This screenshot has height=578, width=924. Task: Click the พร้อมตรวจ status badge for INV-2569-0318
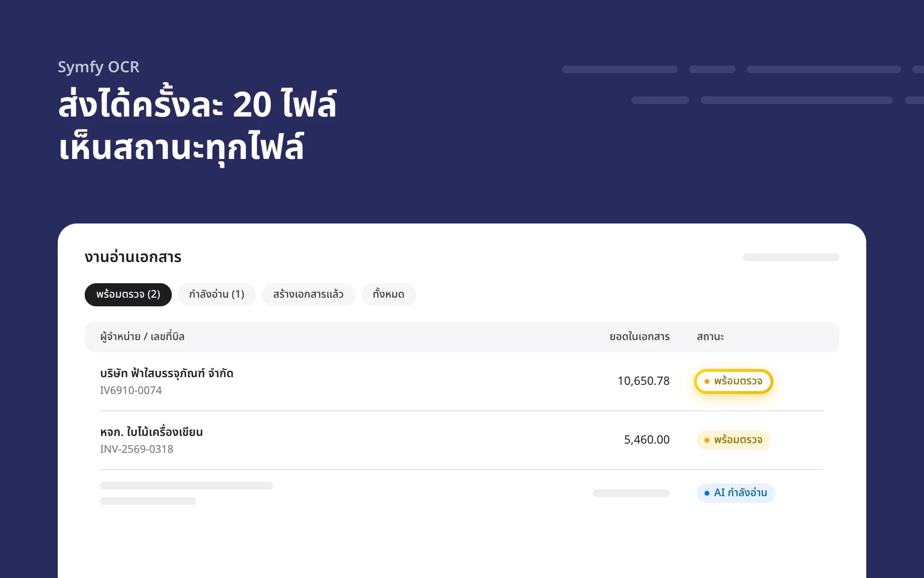coord(733,440)
